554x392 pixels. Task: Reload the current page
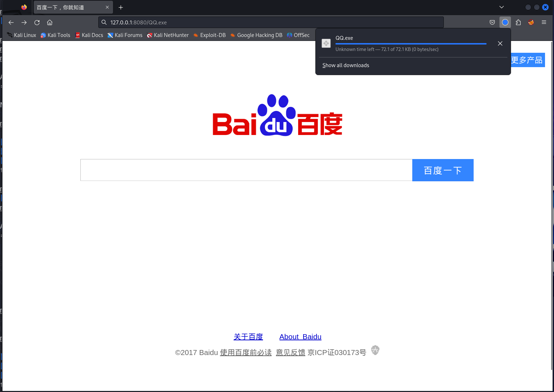click(x=37, y=22)
